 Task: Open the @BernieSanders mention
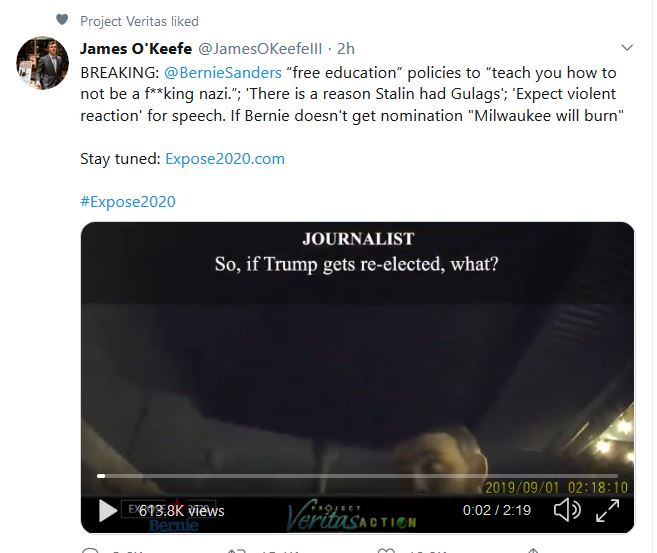[223, 73]
